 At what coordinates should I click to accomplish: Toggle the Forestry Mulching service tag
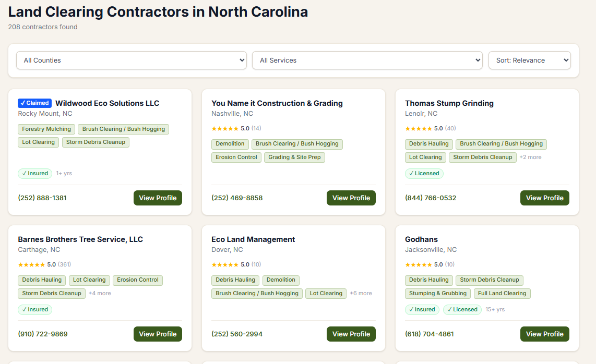[x=46, y=129]
